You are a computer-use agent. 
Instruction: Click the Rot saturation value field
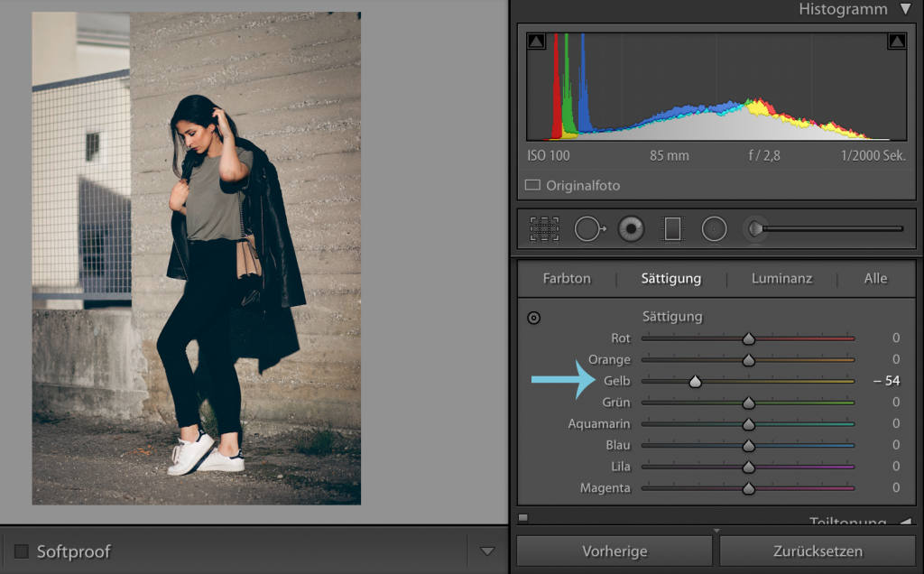click(x=896, y=338)
